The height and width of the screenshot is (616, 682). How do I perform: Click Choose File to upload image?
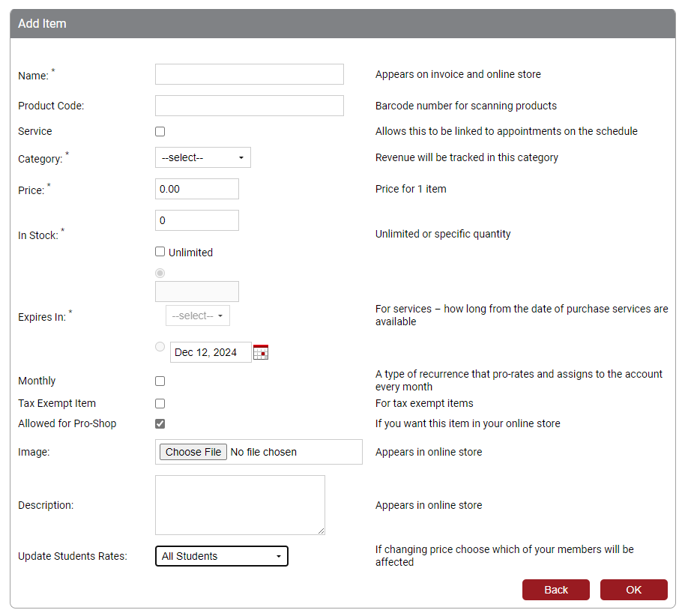pos(193,452)
